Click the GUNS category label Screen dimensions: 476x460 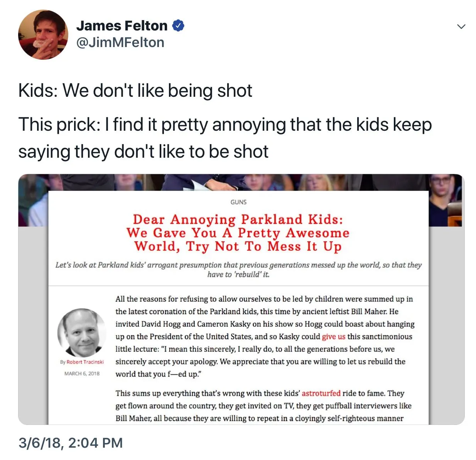click(238, 202)
